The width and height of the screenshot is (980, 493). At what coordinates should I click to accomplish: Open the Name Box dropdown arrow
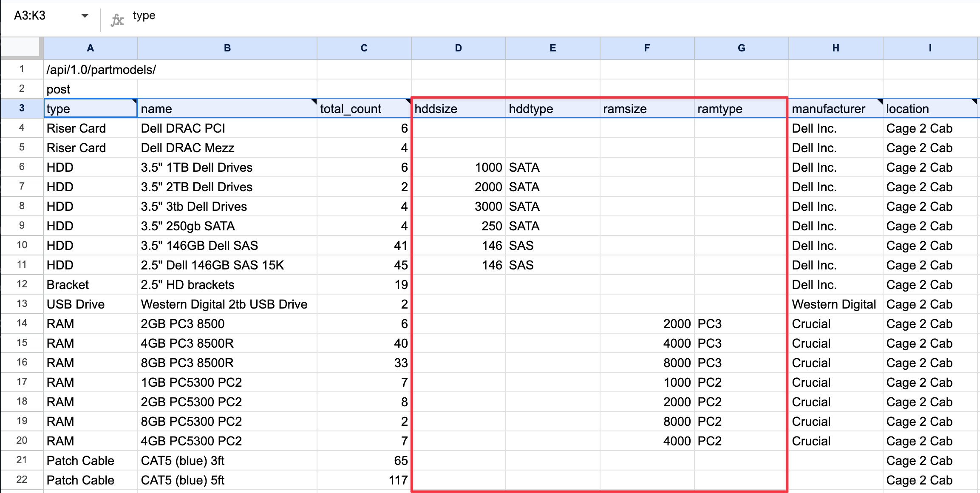(x=85, y=15)
